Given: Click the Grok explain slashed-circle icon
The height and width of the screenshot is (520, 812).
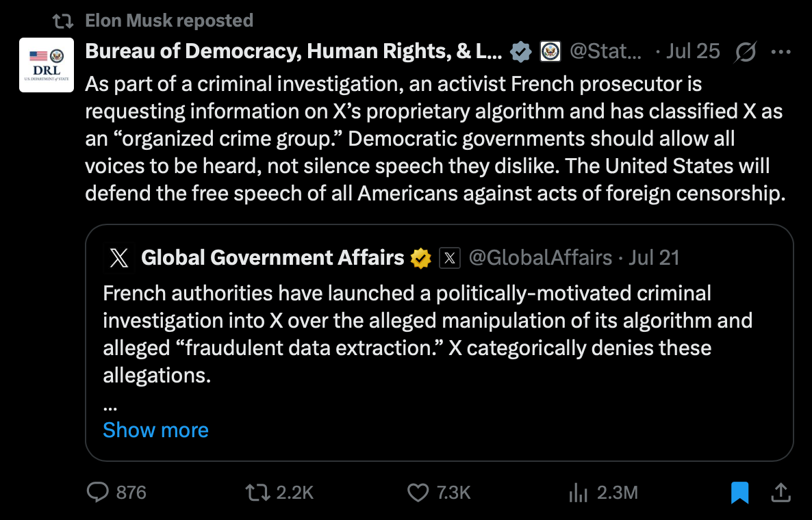Looking at the screenshot, I should (745, 52).
